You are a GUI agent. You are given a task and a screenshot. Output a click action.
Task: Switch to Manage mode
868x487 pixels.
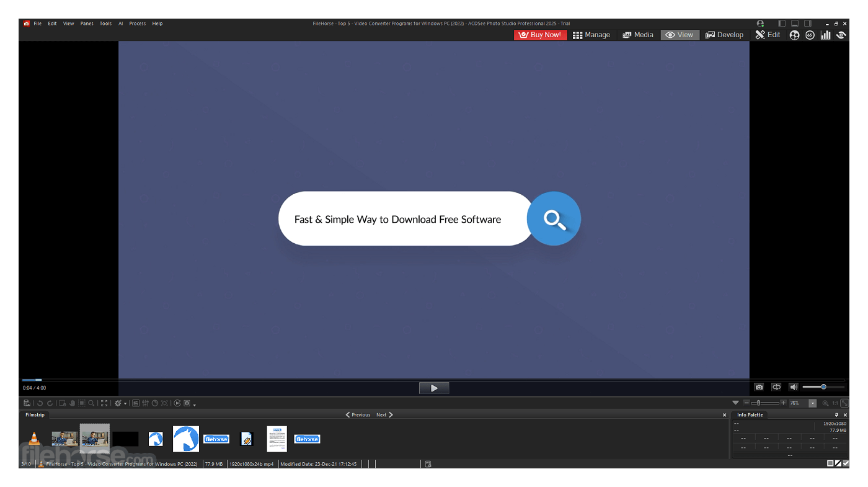591,35
